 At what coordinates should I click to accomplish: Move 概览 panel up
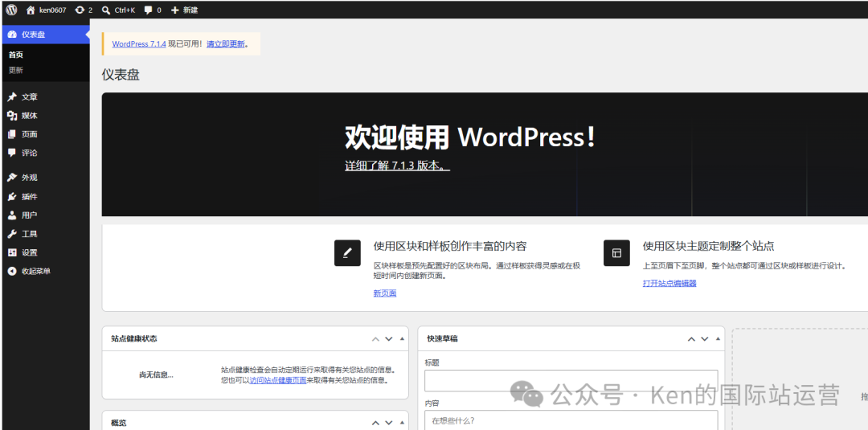point(376,423)
